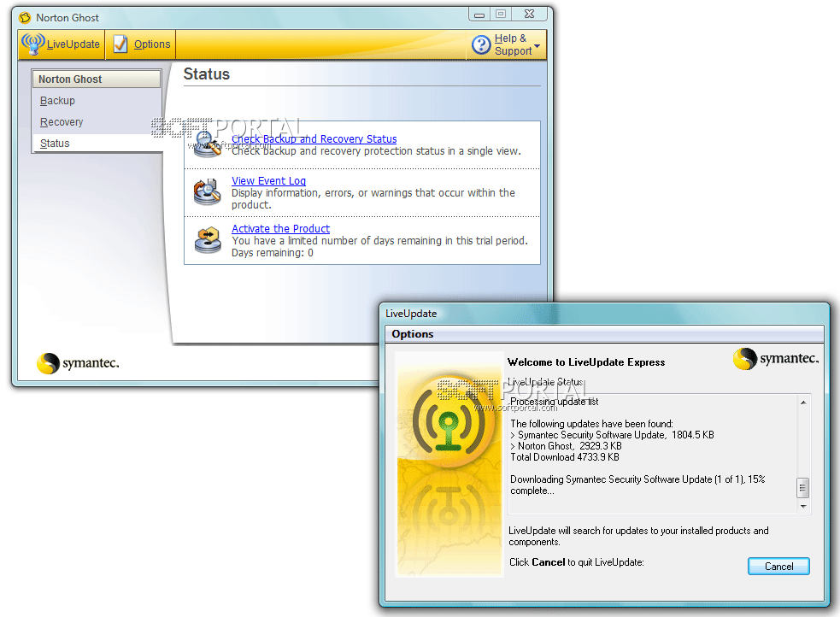Image resolution: width=840 pixels, height=617 pixels.
Task: Click Cancel to quit LiveUpdate
Action: tap(778, 566)
